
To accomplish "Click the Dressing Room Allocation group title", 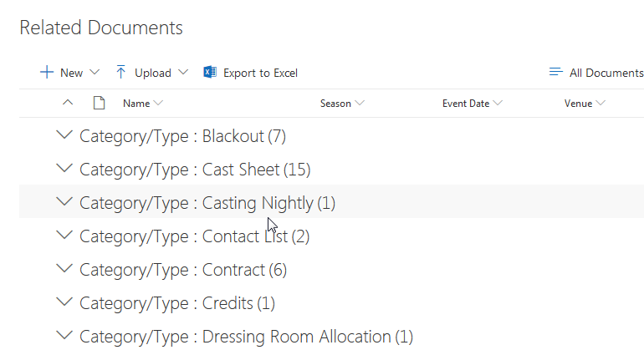I will (246, 337).
